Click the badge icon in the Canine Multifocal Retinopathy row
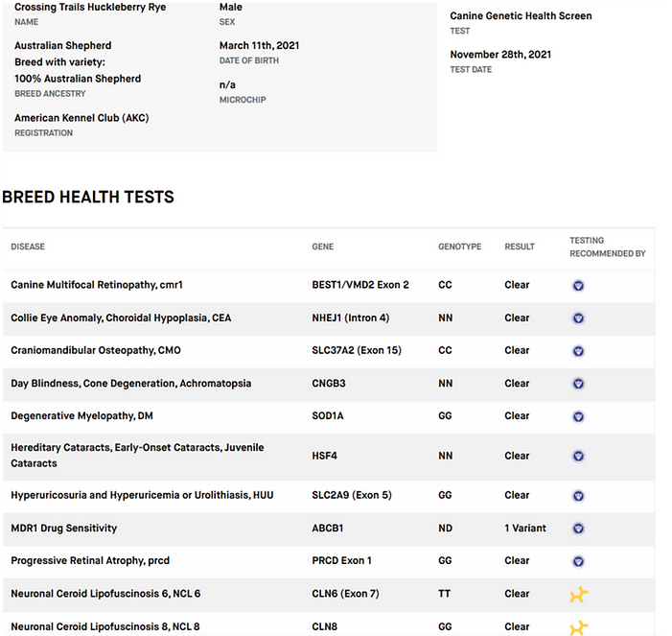The width and height of the screenshot is (672, 636). 578,286
